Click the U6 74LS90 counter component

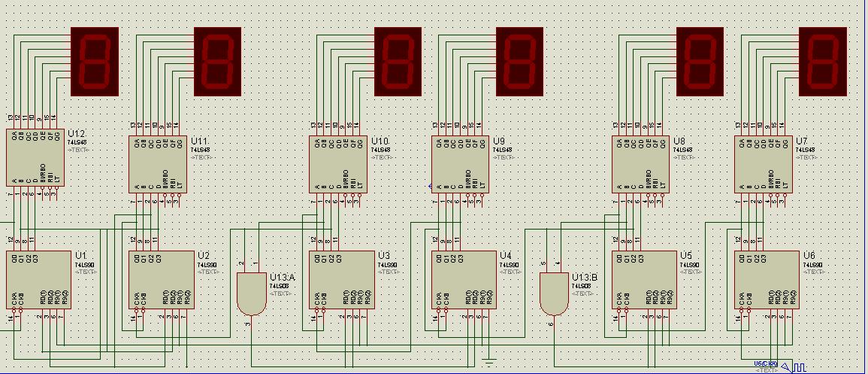pyautogui.click(x=767, y=280)
